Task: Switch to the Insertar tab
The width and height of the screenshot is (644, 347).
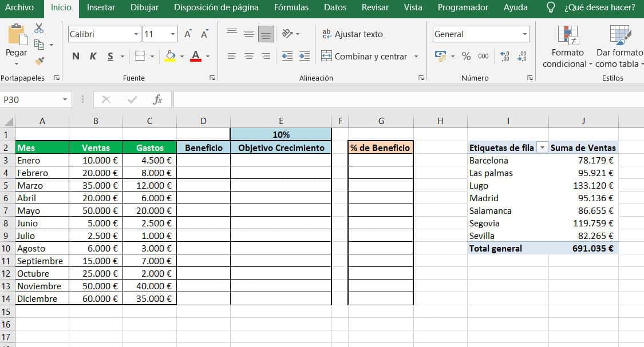Action: 101,7
